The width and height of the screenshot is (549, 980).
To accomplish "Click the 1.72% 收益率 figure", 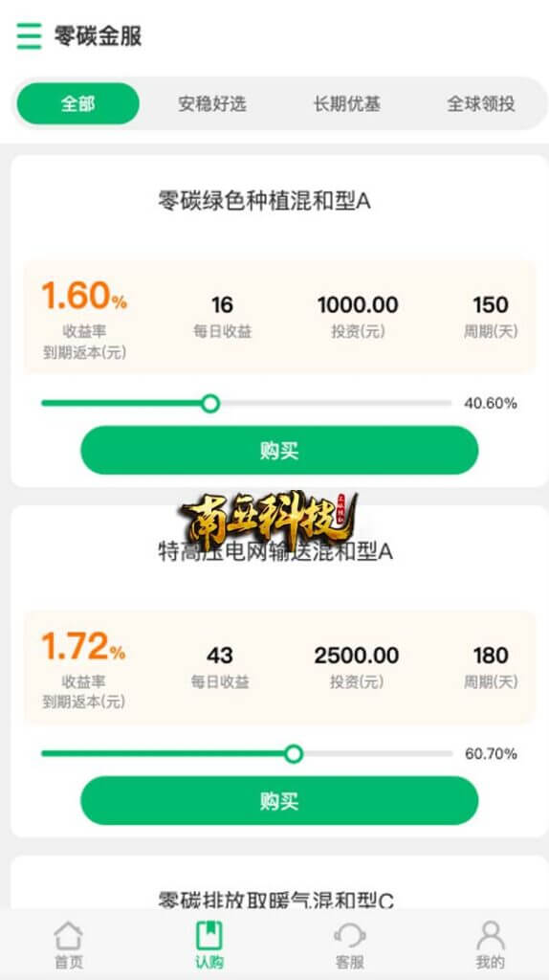I will (x=84, y=646).
